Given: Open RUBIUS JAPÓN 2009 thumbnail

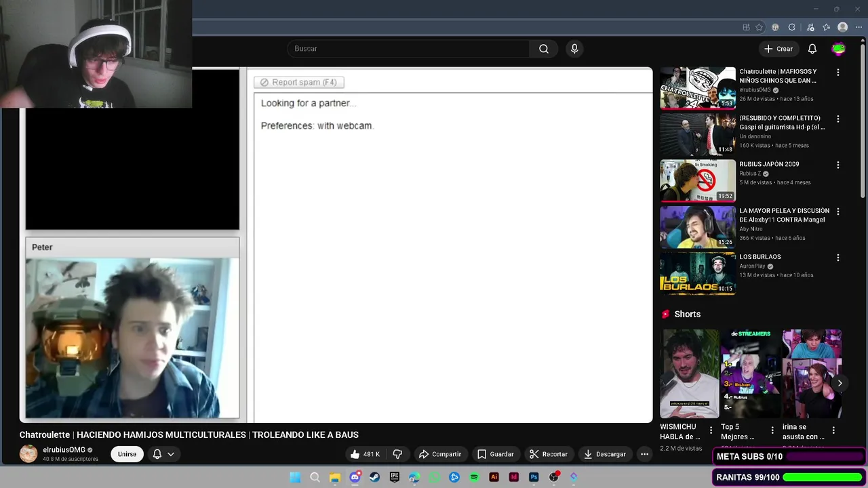Looking at the screenshot, I should click(x=698, y=180).
